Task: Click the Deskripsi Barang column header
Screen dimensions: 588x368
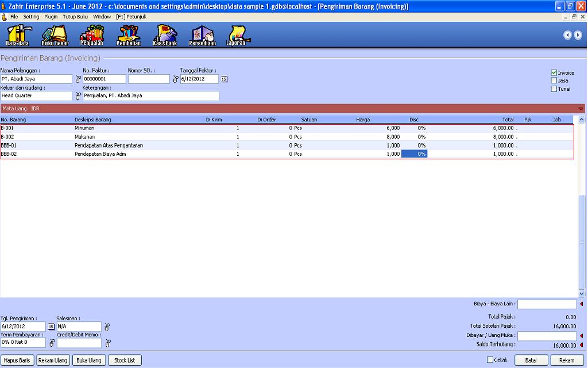Action: [x=93, y=120]
